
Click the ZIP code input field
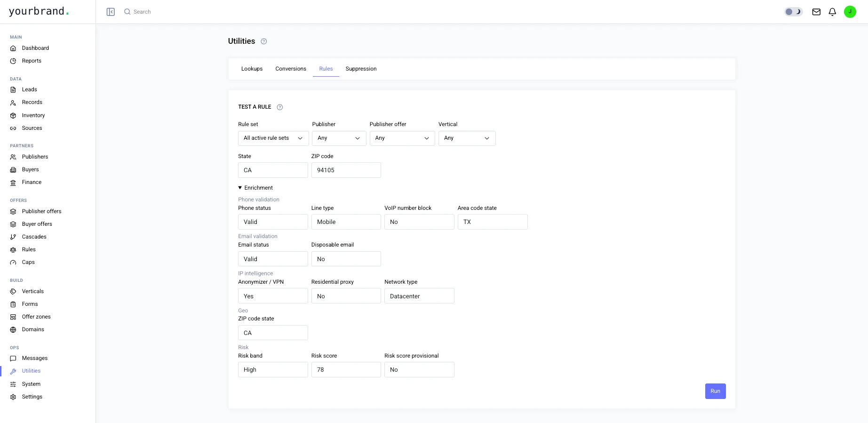point(346,170)
